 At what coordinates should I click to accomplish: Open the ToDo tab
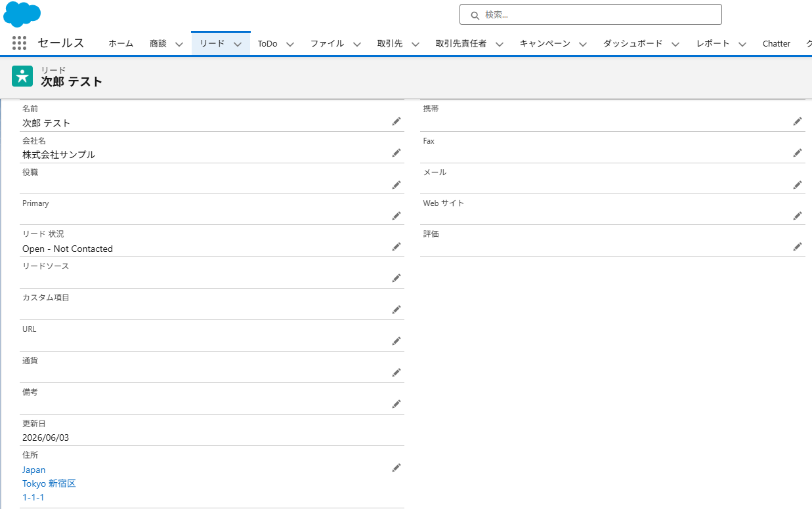pos(267,44)
